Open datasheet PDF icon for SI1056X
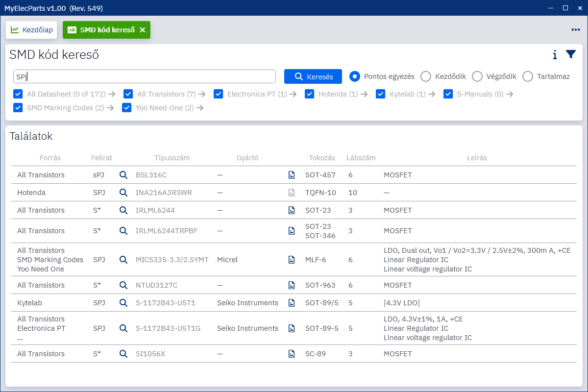This screenshot has height=392, width=588. click(x=292, y=354)
